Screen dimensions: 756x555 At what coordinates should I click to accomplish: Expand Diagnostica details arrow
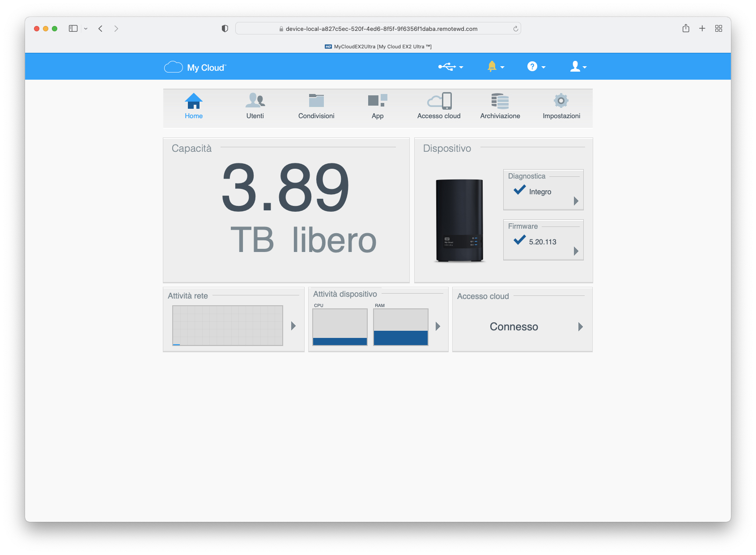(576, 201)
